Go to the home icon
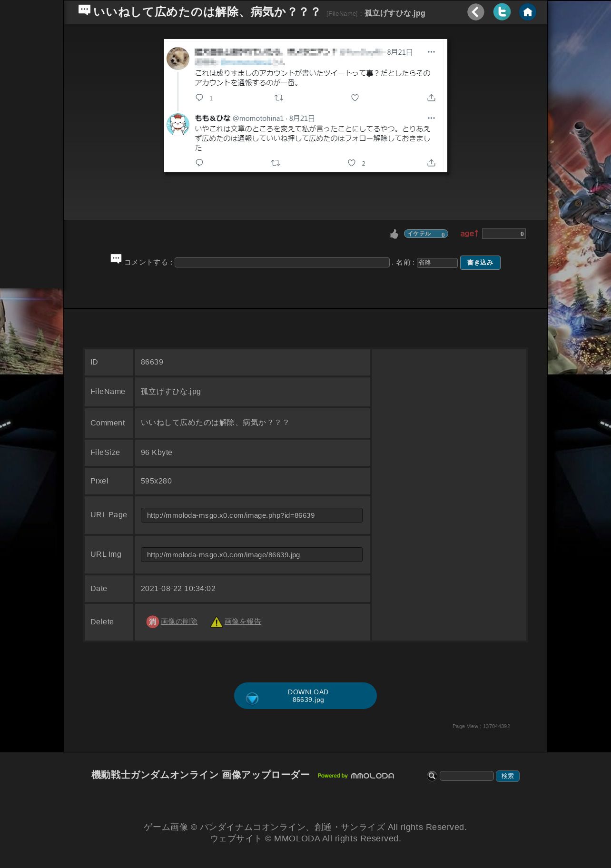 click(x=527, y=12)
